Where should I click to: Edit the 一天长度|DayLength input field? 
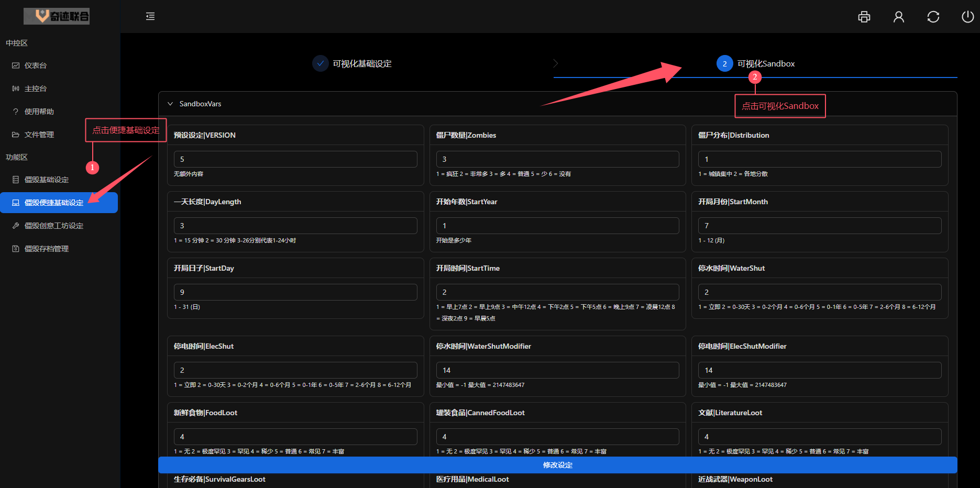click(x=295, y=226)
